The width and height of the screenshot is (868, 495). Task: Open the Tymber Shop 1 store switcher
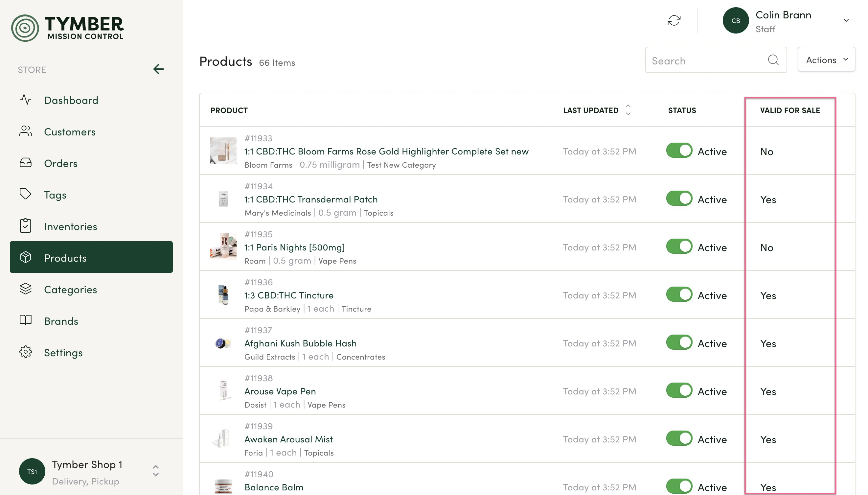156,471
